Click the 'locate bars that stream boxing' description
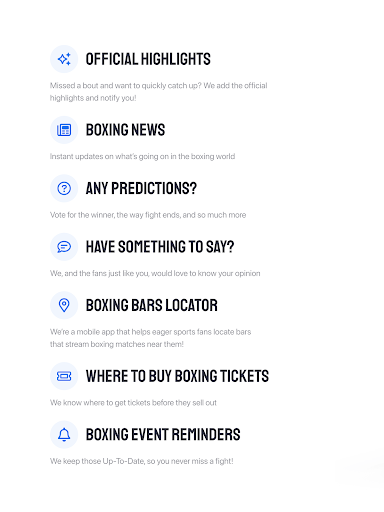The width and height of the screenshot is (384, 512). tap(150, 338)
